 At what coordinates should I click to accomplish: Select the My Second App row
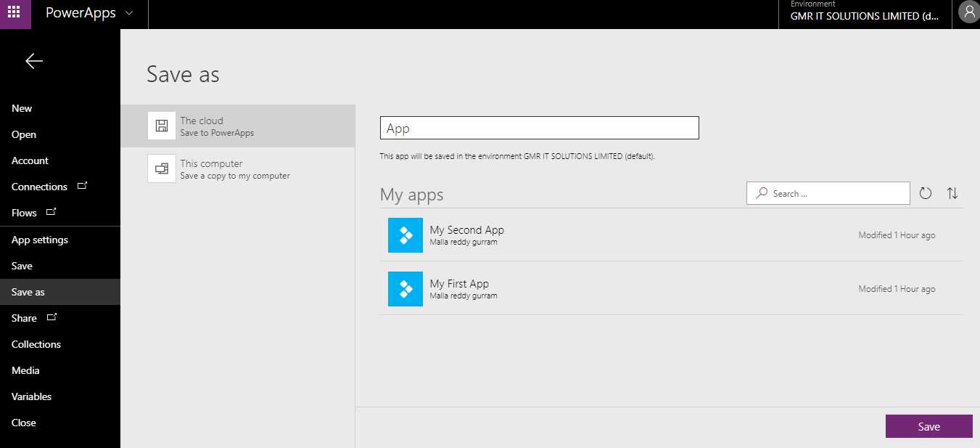pyautogui.click(x=672, y=235)
